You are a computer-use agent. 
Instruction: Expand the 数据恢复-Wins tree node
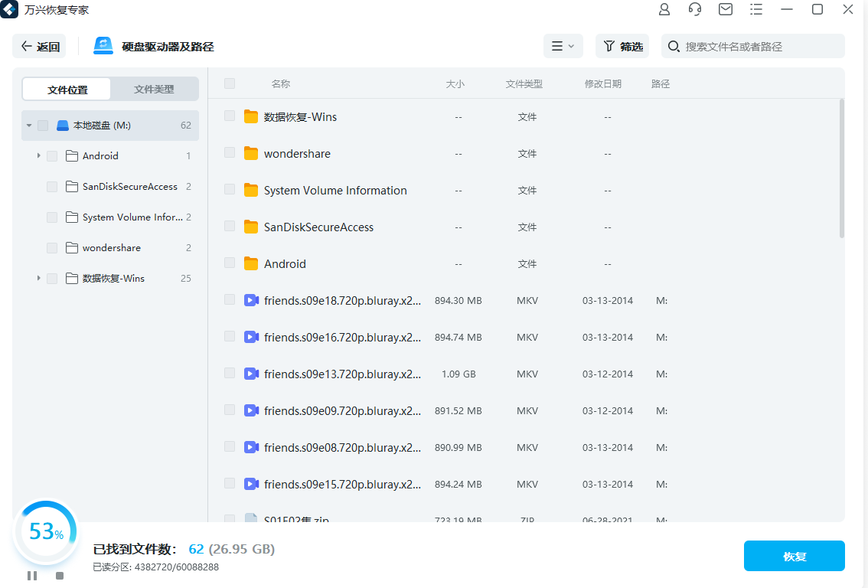point(38,278)
